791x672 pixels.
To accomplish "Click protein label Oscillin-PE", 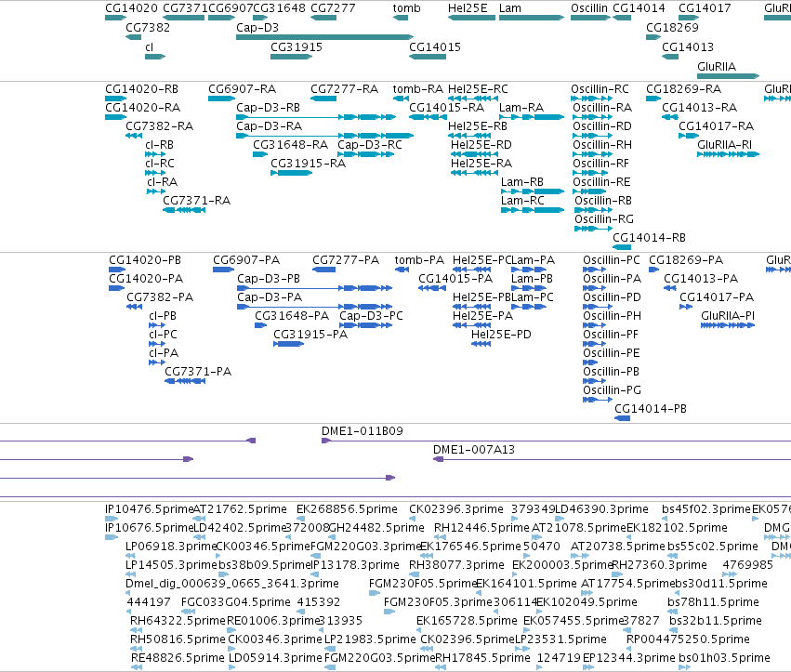I will [612, 352].
